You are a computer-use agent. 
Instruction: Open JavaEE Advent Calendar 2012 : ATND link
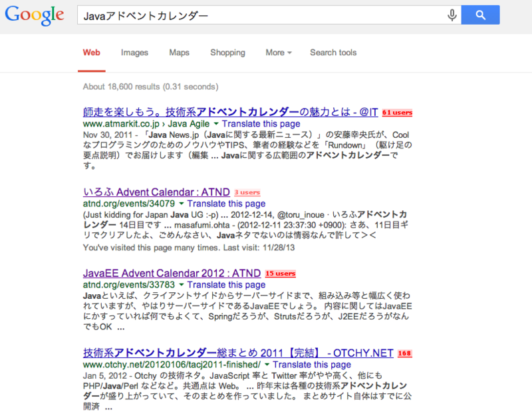tap(172, 273)
